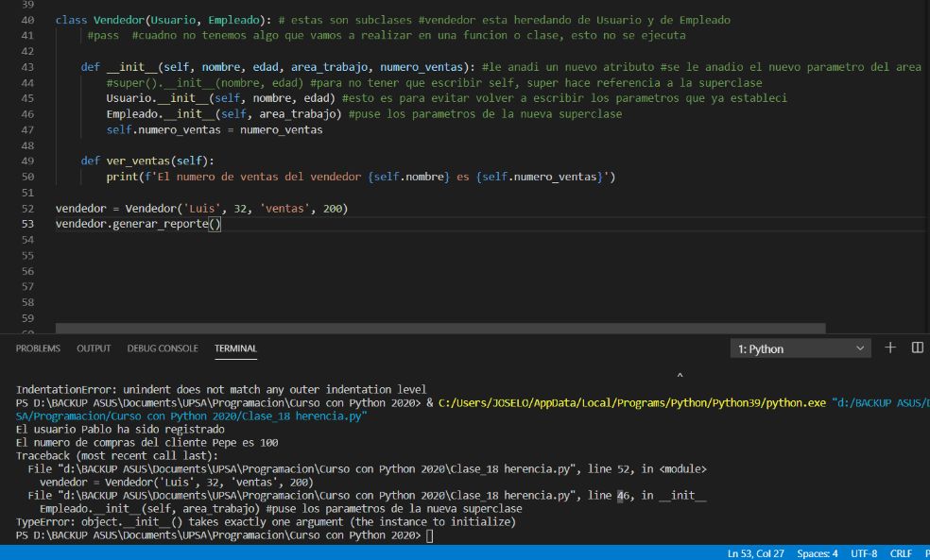The height and width of the screenshot is (560, 930).
Task: Create a new terminal with the plus icon
Action: [x=888, y=348]
